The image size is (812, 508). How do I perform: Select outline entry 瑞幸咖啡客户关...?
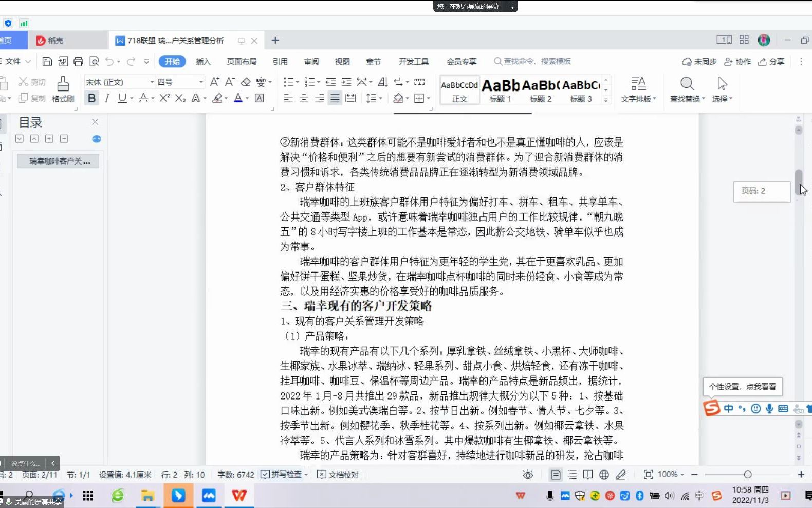click(x=58, y=161)
